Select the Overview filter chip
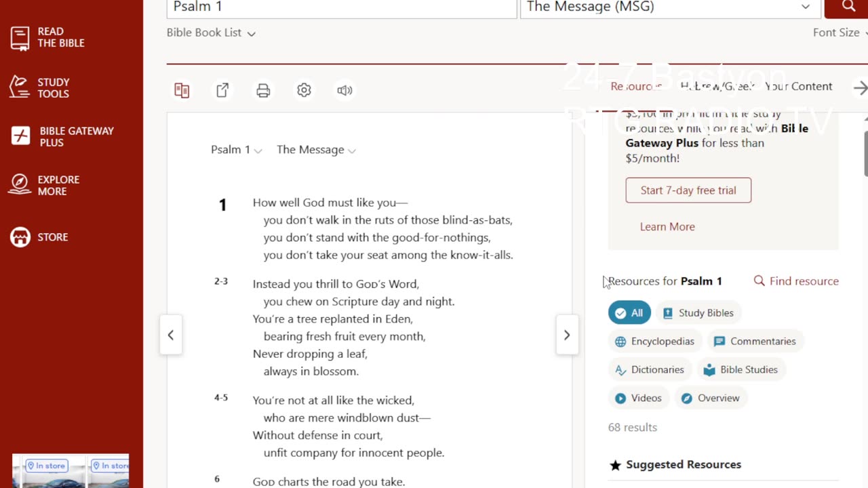This screenshot has width=868, height=488. click(711, 398)
